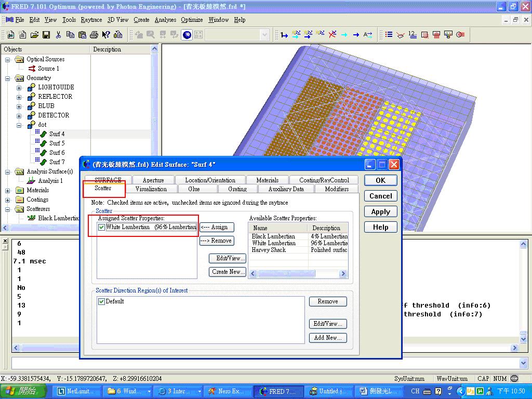Switch to the Coating/RayControl tab
The height and width of the screenshot is (399, 532).
click(324, 180)
